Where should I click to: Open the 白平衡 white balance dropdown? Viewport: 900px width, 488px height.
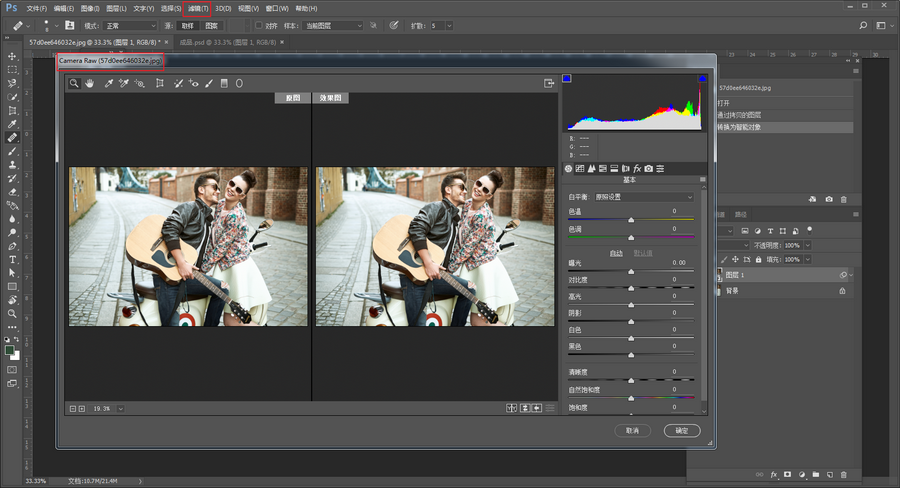(x=643, y=197)
